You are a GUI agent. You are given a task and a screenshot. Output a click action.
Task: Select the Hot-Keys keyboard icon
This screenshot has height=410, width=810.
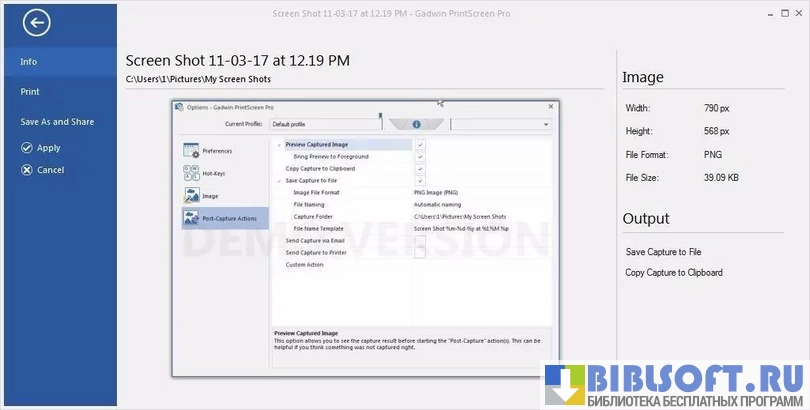[x=191, y=173]
